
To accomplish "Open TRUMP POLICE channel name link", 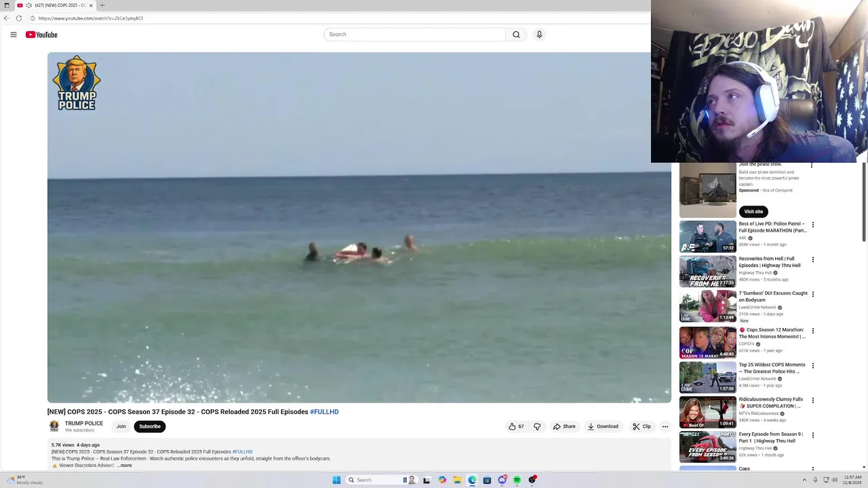I will (x=84, y=424).
